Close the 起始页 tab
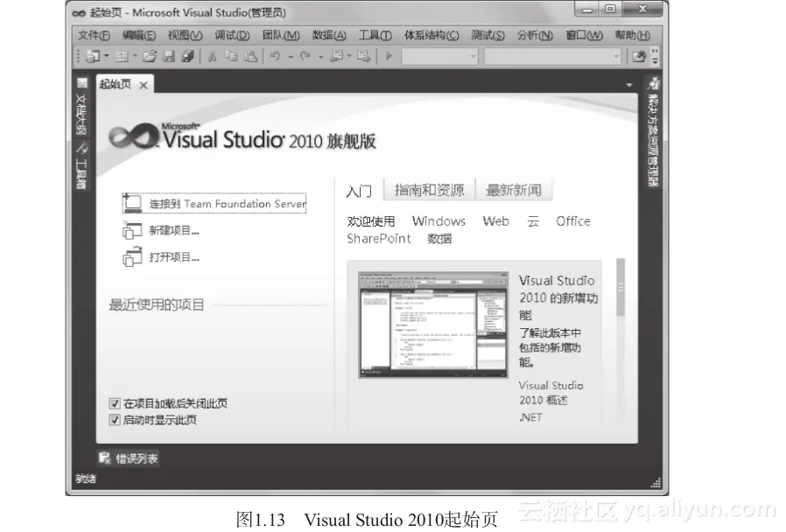The image size is (786, 532). coord(144,85)
